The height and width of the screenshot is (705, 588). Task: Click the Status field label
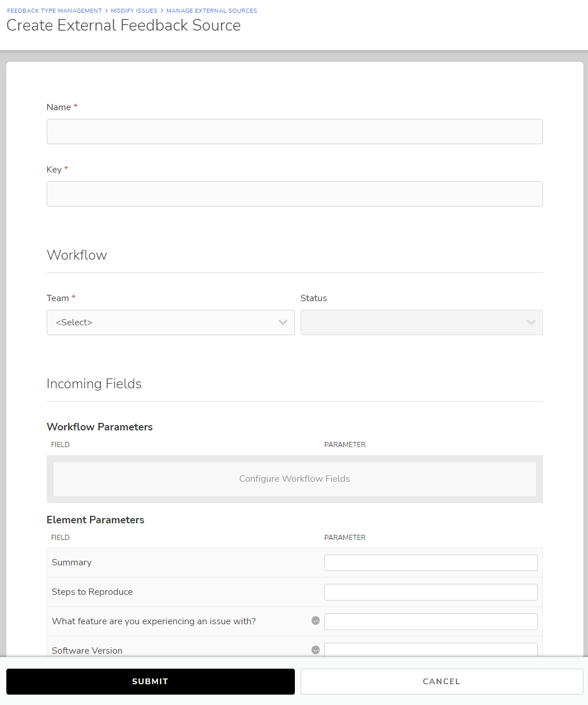pyautogui.click(x=314, y=298)
